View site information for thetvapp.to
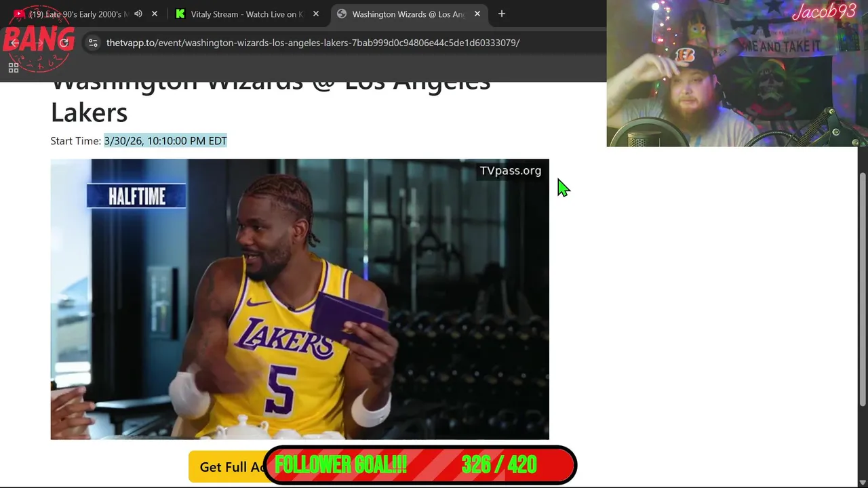868x488 pixels. (93, 43)
